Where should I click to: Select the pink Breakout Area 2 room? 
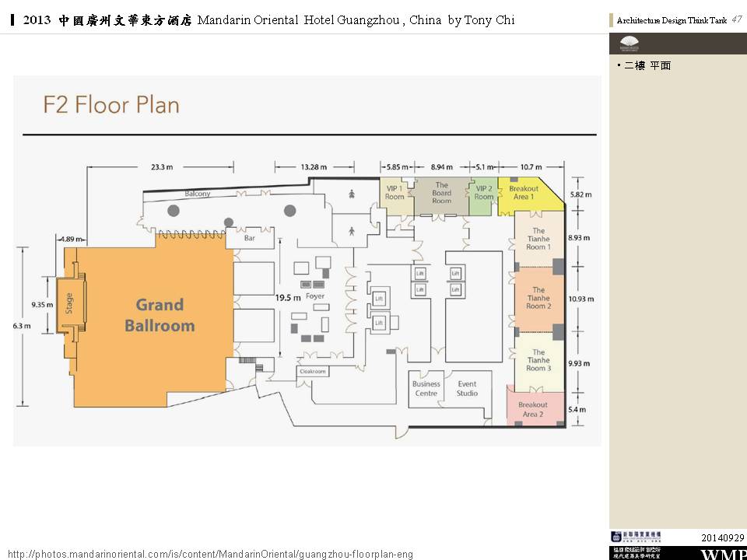click(x=533, y=409)
